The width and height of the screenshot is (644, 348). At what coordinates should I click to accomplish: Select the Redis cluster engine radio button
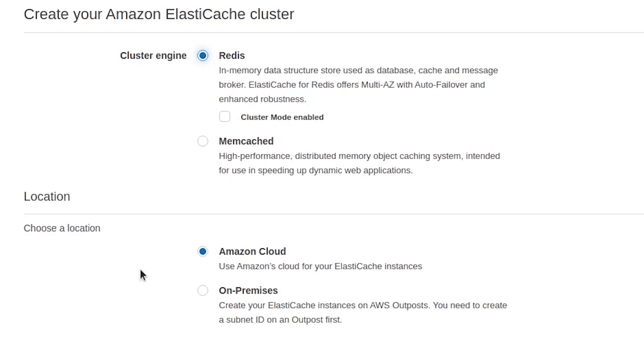203,55
